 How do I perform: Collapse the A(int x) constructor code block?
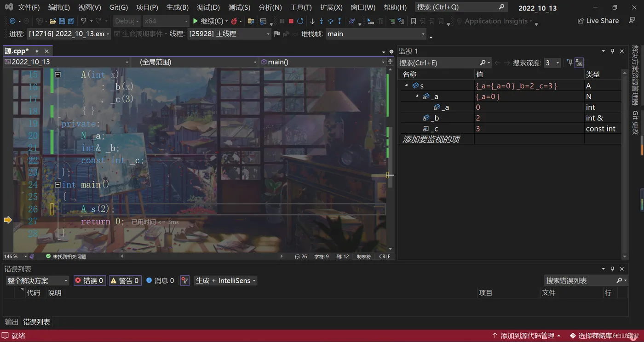coord(57,74)
